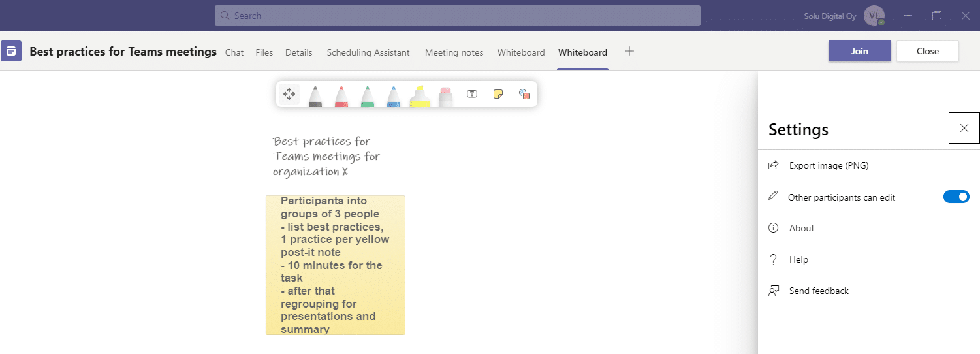Pick the red pen tool
Viewport: 980px width, 354px height.
tap(341, 95)
